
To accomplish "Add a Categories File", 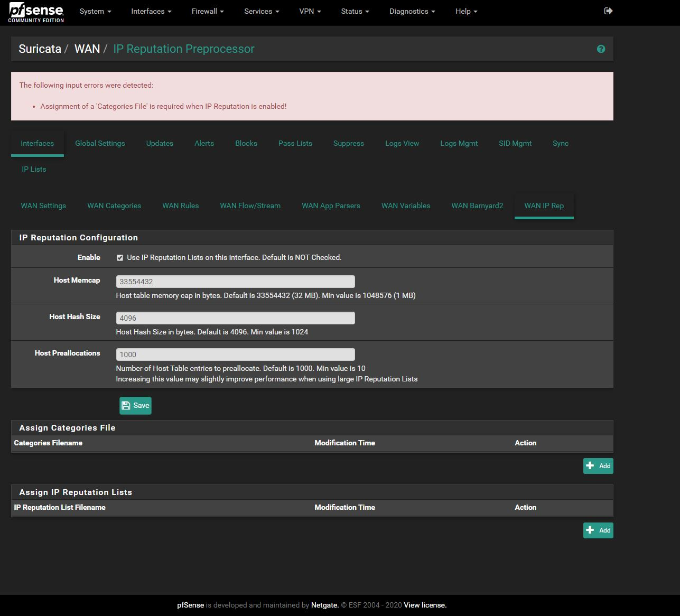I will click(x=598, y=466).
